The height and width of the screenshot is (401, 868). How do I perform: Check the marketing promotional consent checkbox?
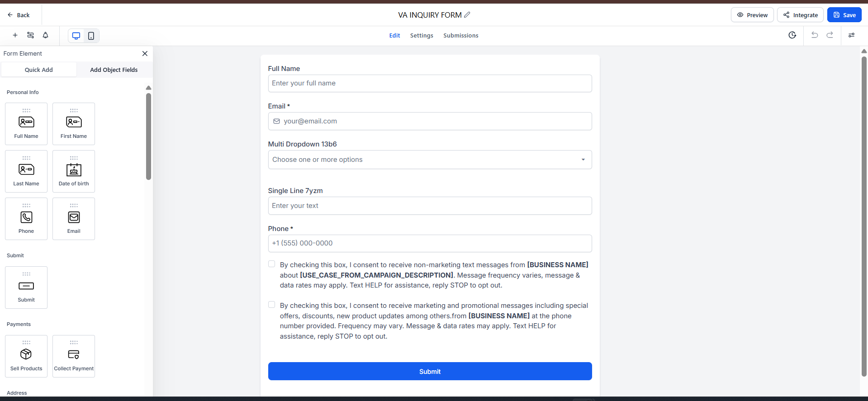point(271,305)
